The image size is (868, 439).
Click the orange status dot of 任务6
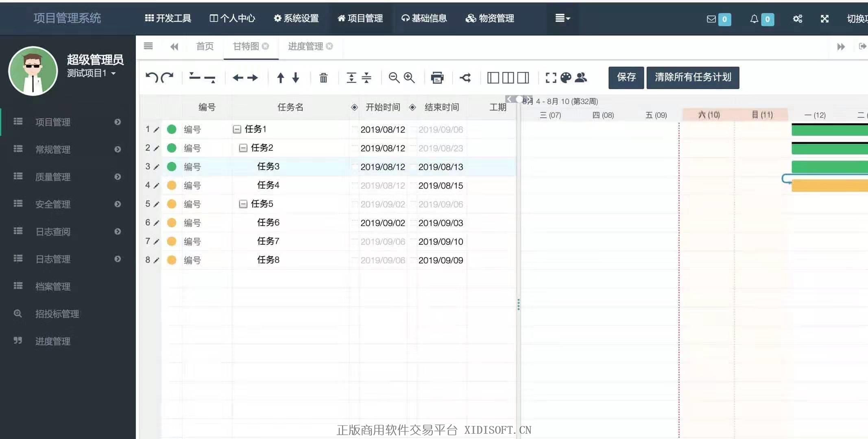click(172, 223)
